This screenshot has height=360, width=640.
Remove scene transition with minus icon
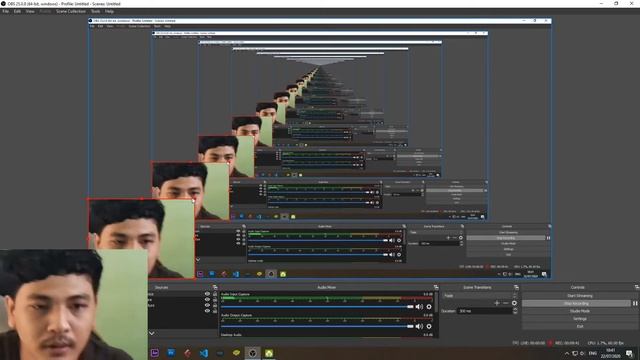click(x=505, y=303)
